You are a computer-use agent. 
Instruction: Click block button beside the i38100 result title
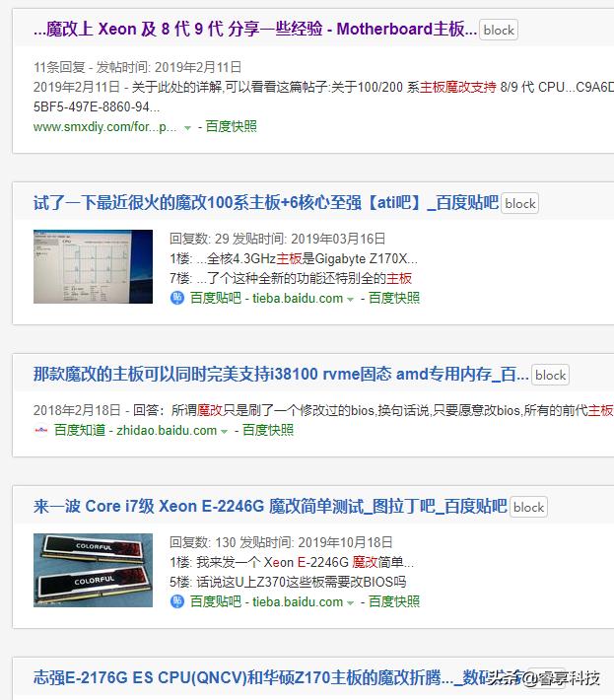tap(550, 375)
